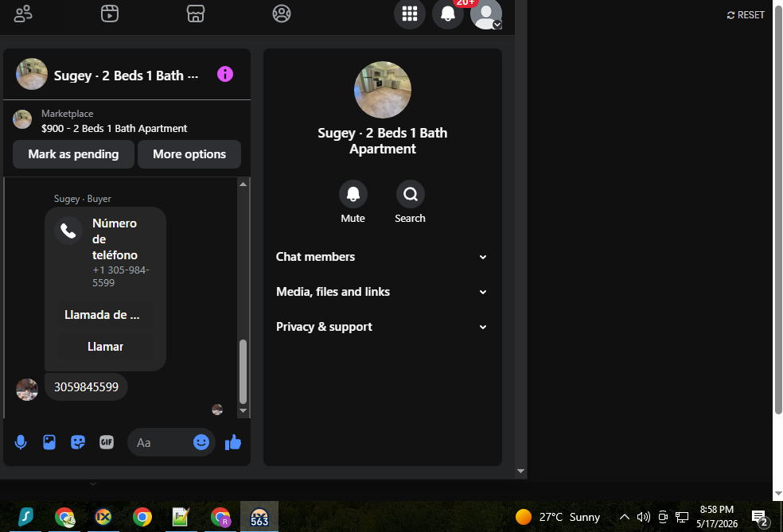Expand Chat members section
This screenshot has height=532, width=783.
click(x=381, y=257)
